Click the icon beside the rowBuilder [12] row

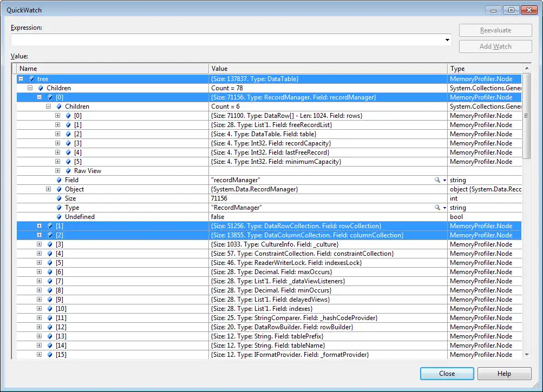(x=50, y=327)
